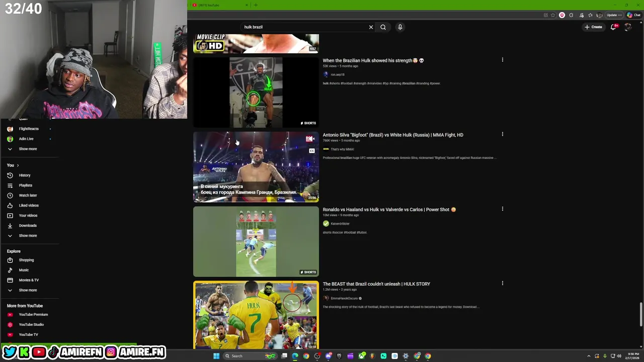This screenshot has width=644, height=362.
Task: Open 'The BEAST that Brazil couldn't unleash' title
Action: (x=376, y=284)
